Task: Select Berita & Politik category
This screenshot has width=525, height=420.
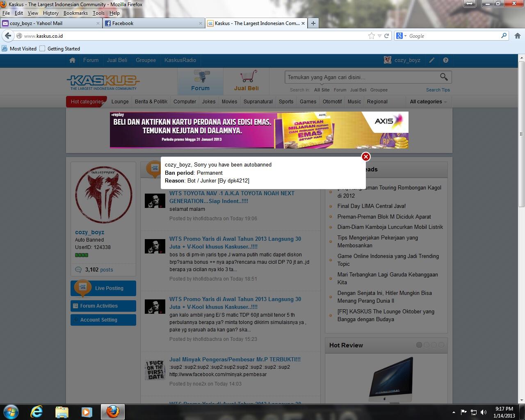Action: pos(151,102)
